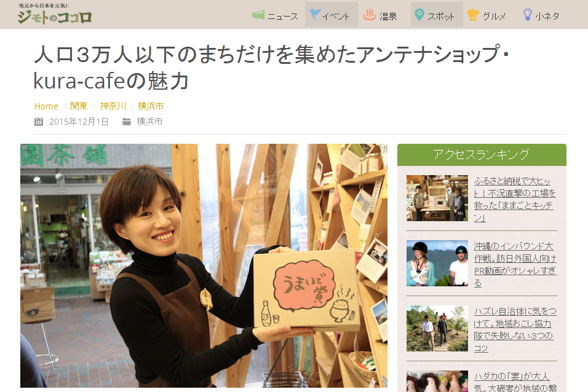Open the ふるさと納税 ranking article link
The image size is (588, 392).
(514, 199)
